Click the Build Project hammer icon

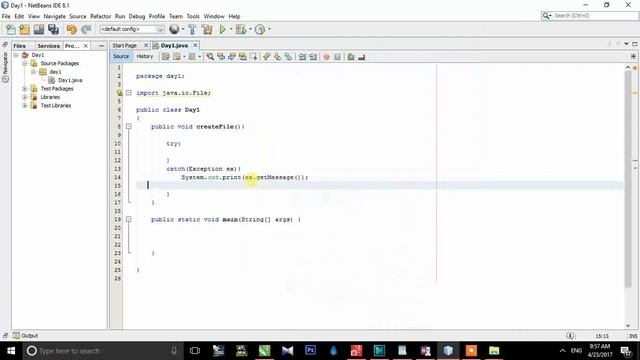[192, 29]
